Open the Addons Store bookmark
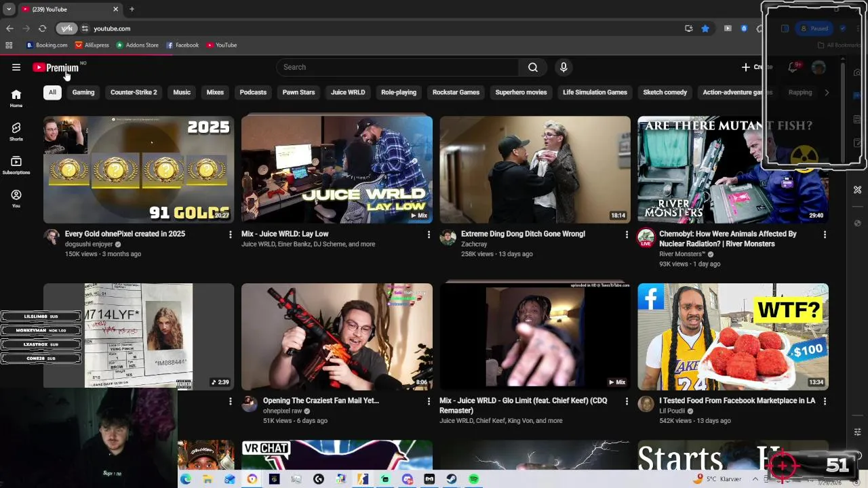 click(x=137, y=45)
